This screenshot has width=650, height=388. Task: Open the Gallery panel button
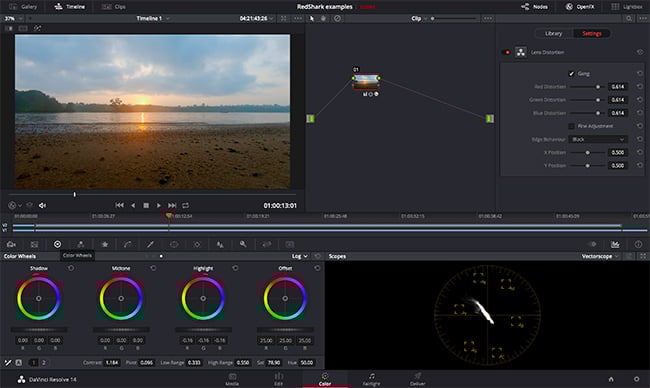(x=23, y=7)
